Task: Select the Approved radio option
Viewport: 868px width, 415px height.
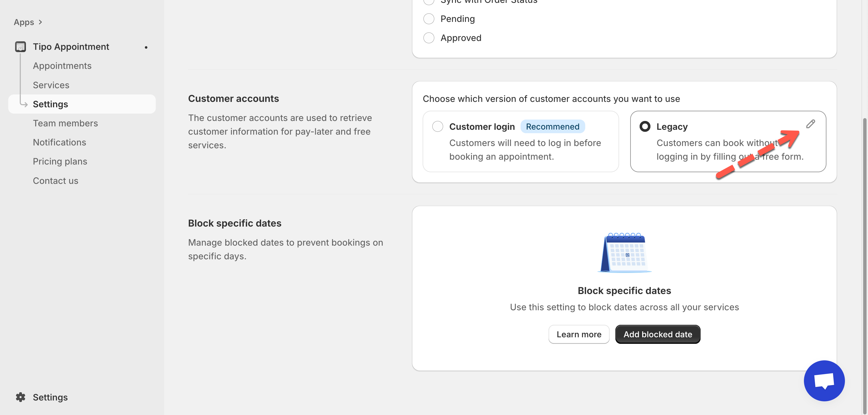Action: (x=429, y=38)
